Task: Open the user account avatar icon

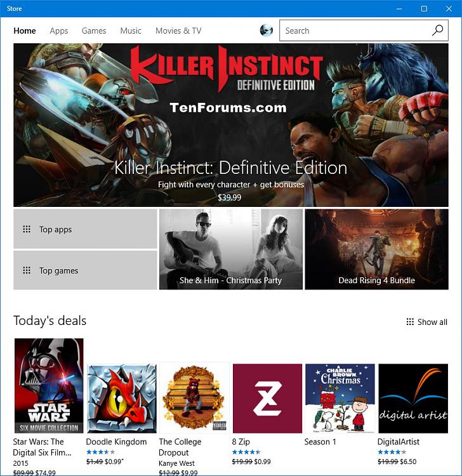Action: (267, 30)
